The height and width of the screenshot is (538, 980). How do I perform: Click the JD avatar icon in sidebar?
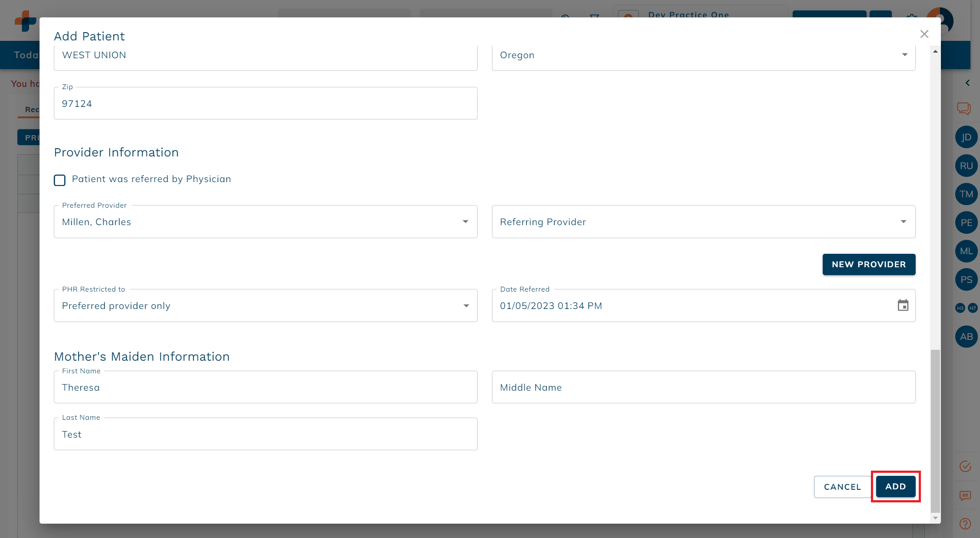pos(966,137)
